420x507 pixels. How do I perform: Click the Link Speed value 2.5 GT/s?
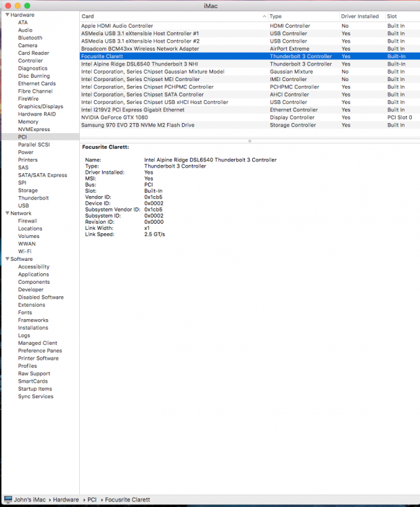155,234
